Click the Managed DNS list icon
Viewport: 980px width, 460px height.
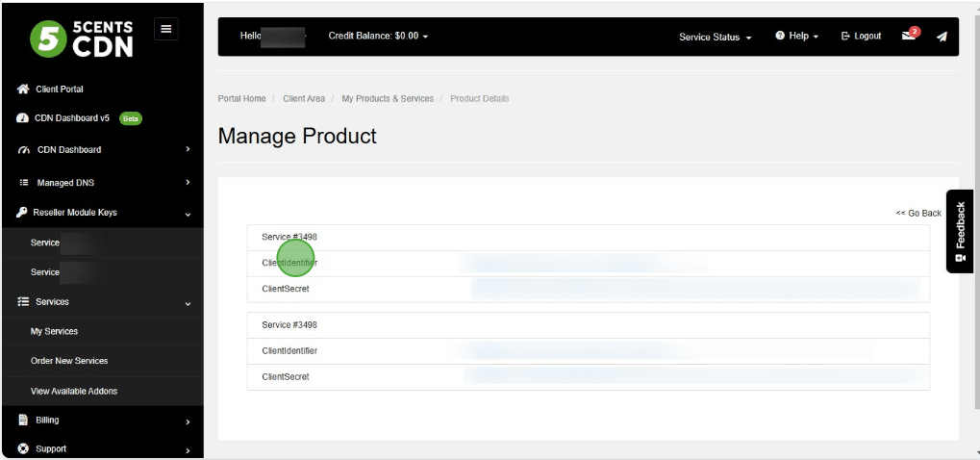[24, 183]
